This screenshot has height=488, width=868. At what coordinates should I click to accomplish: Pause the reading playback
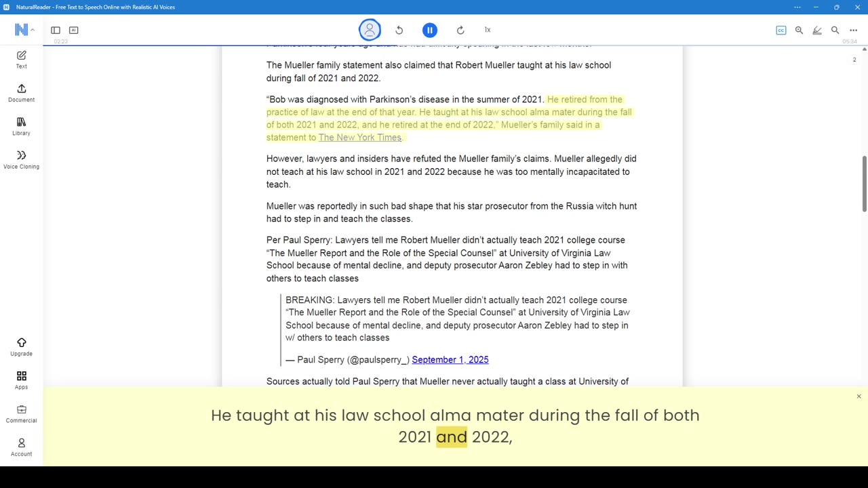(x=430, y=30)
